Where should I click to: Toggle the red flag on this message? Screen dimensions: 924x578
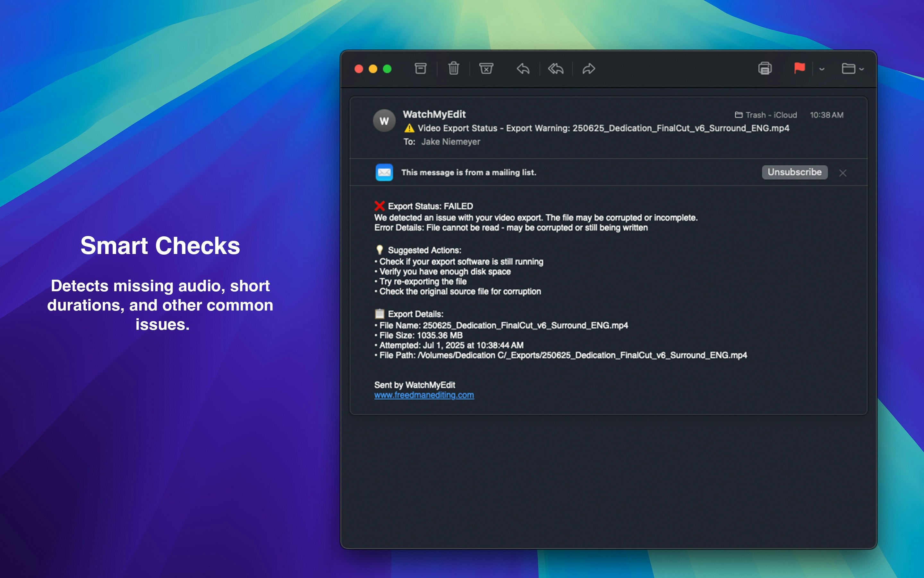click(x=800, y=69)
